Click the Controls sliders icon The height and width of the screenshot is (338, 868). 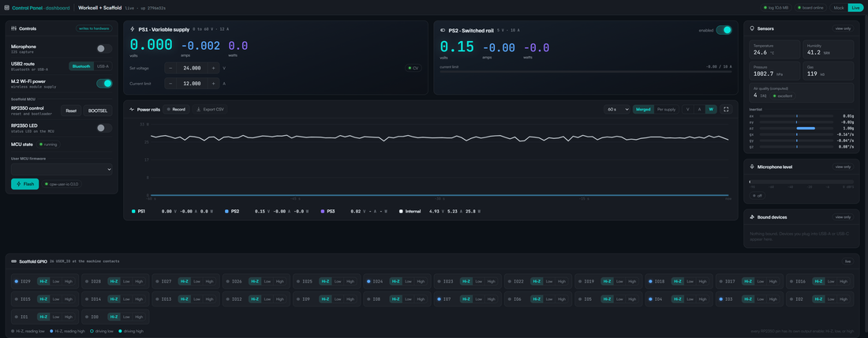[x=14, y=28]
